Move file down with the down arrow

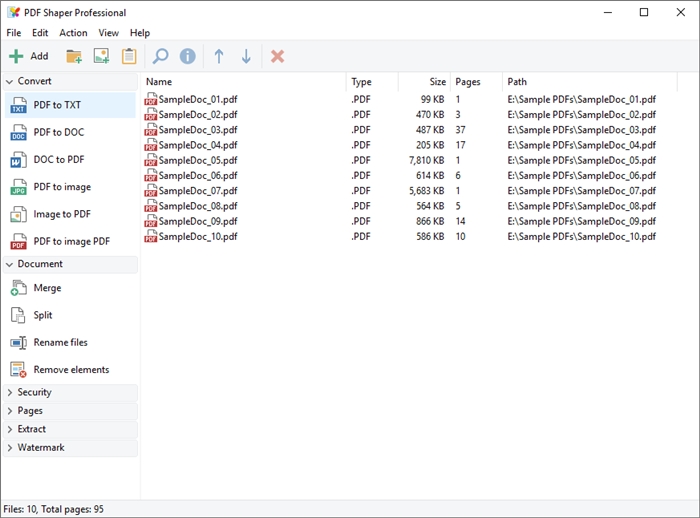[x=246, y=56]
